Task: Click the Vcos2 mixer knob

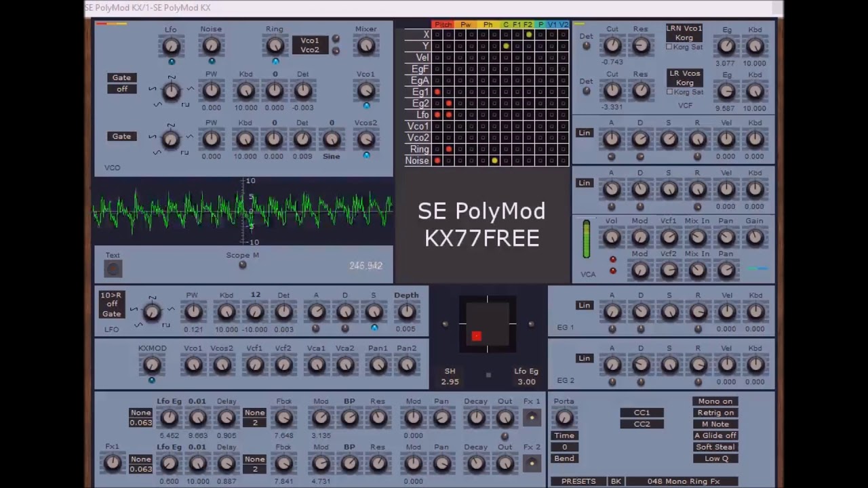Action: (x=366, y=139)
